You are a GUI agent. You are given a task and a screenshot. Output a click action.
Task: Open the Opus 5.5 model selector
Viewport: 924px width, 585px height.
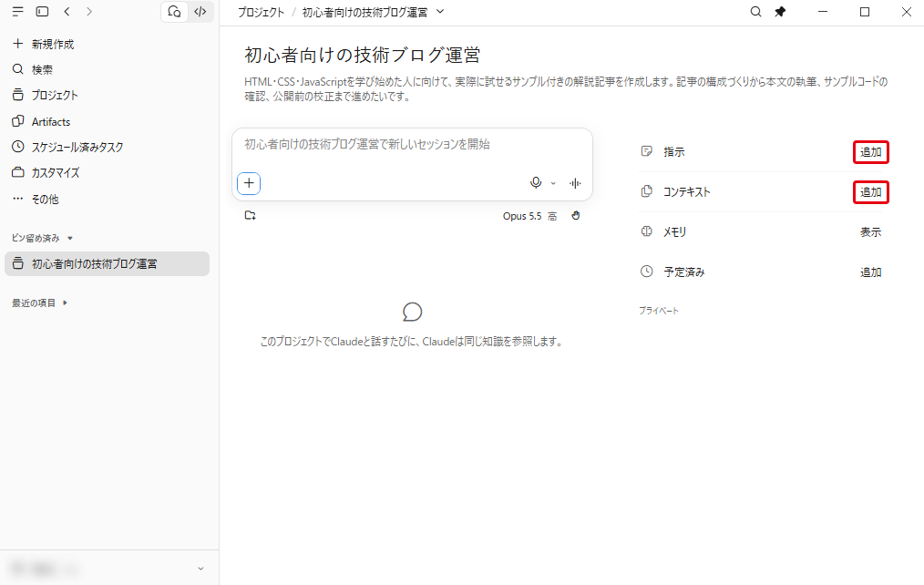529,216
